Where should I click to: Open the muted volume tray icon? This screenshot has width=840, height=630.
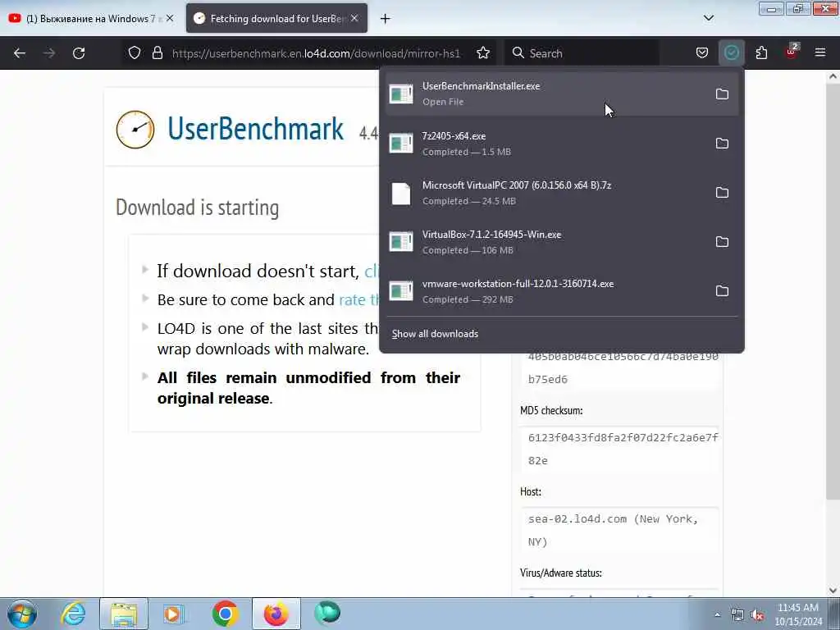757,615
